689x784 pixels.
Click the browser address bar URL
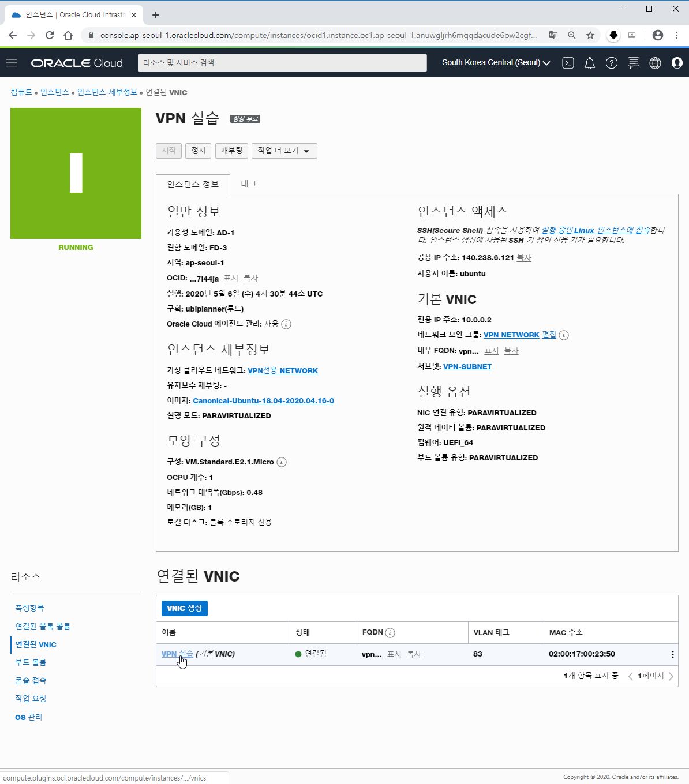click(x=318, y=35)
